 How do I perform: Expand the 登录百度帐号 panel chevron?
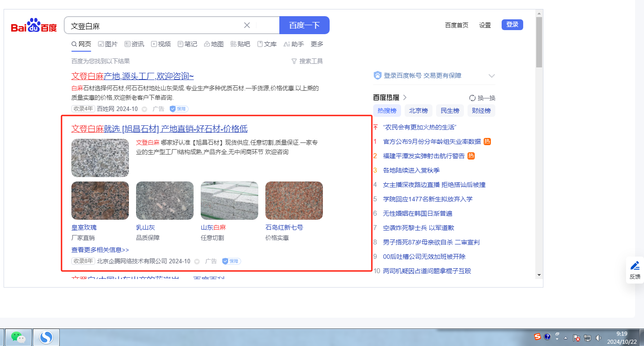(x=492, y=76)
